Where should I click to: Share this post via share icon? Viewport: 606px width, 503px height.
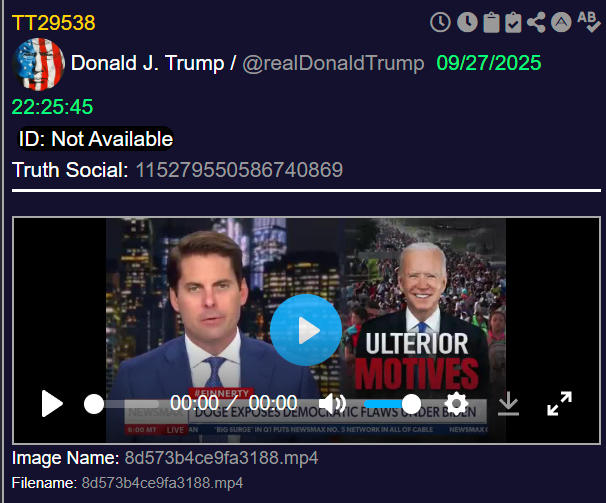(536, 22)
